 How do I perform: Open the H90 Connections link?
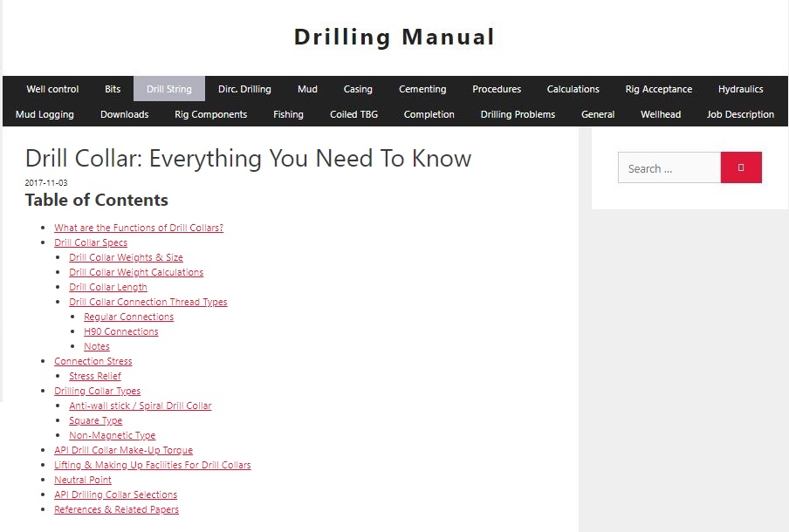click(x=121, y=331)
